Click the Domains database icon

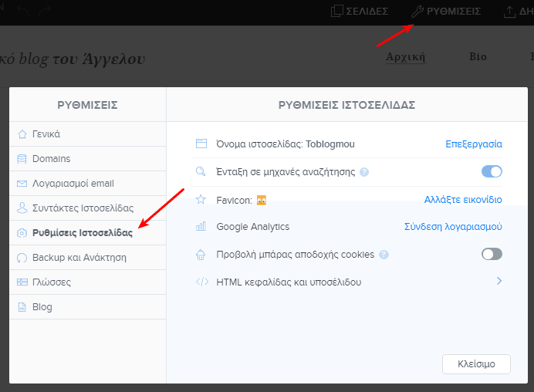[22, 159]
